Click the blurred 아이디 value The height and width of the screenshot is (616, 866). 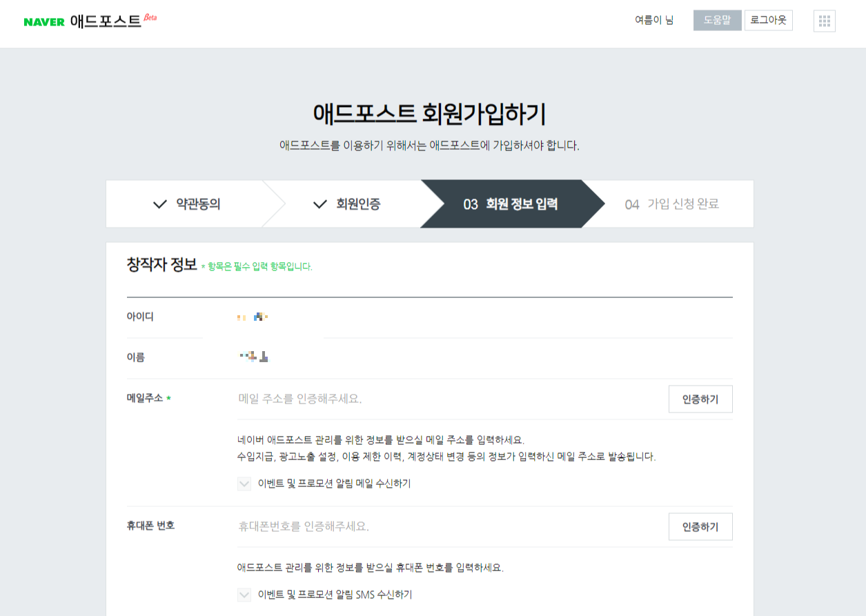pyautogui.click(x=253, y=317)
